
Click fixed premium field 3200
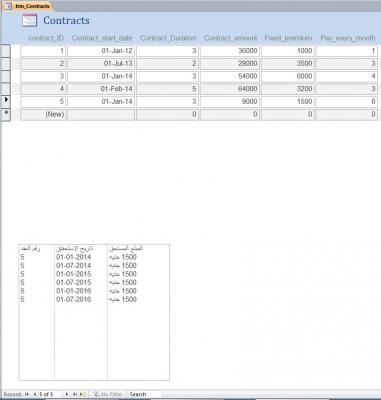coord(288,89)
